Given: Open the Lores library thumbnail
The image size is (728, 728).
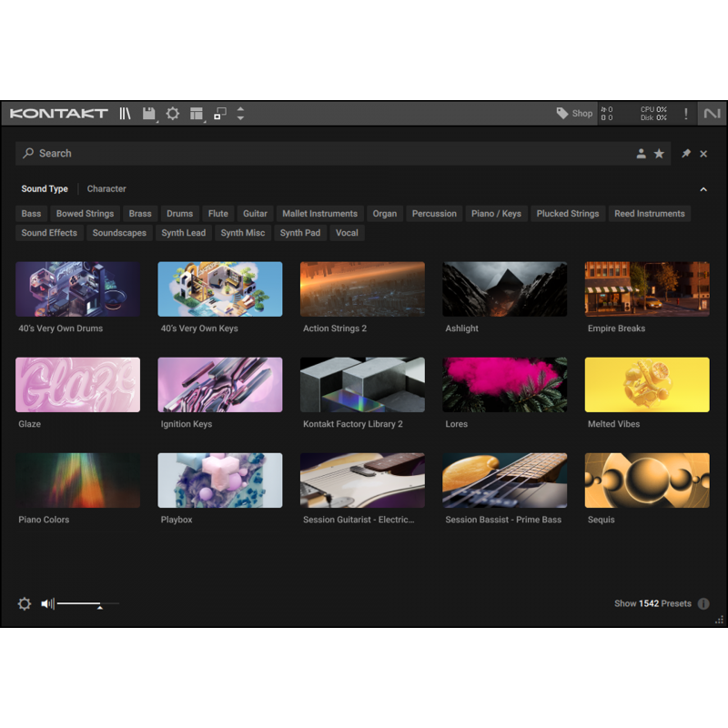Looking at the screenshot, I should pos(505,385).
